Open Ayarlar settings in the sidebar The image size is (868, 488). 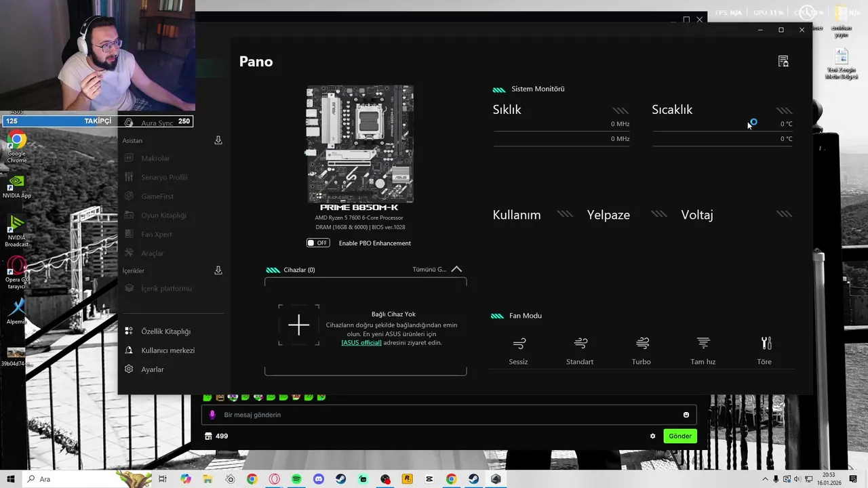(152, 369)
